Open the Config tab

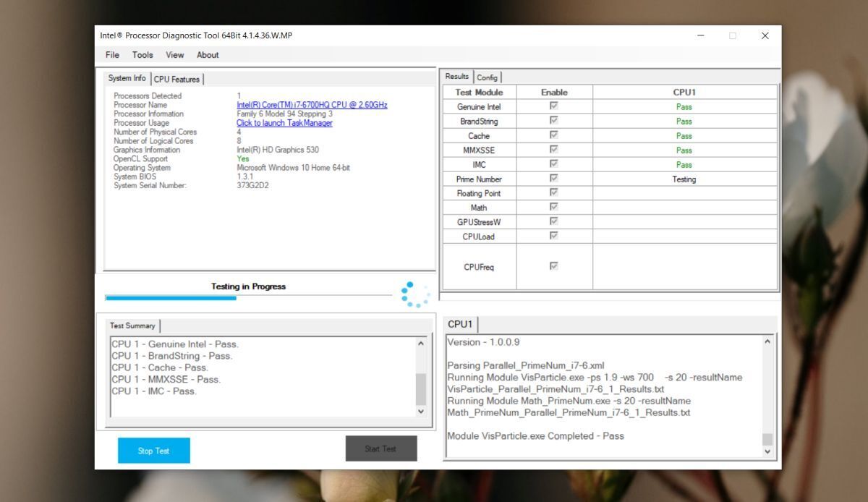click(488, 77)
